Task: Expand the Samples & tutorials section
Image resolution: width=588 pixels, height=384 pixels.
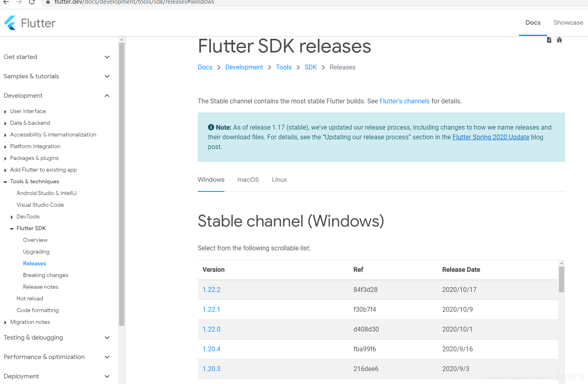Action: point(107,76)
